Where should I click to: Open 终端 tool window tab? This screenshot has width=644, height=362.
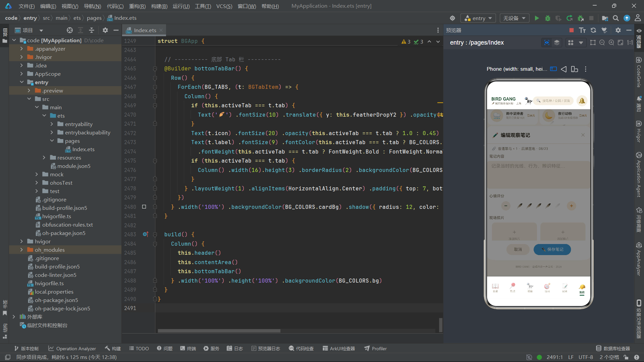point(188,349)
